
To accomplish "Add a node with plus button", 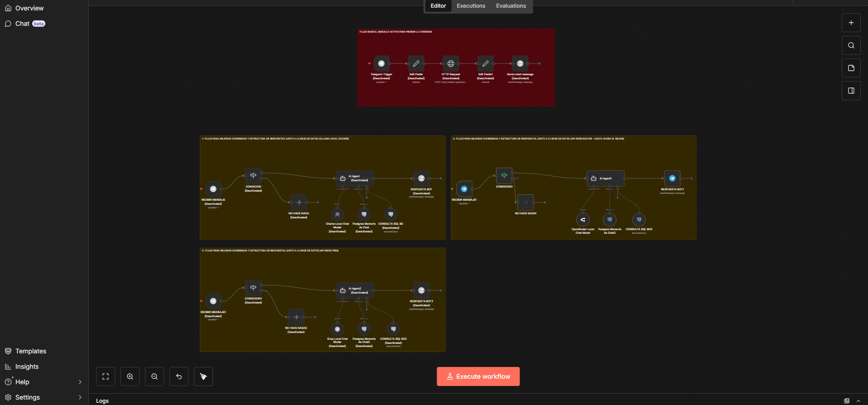I will [851, 23].
